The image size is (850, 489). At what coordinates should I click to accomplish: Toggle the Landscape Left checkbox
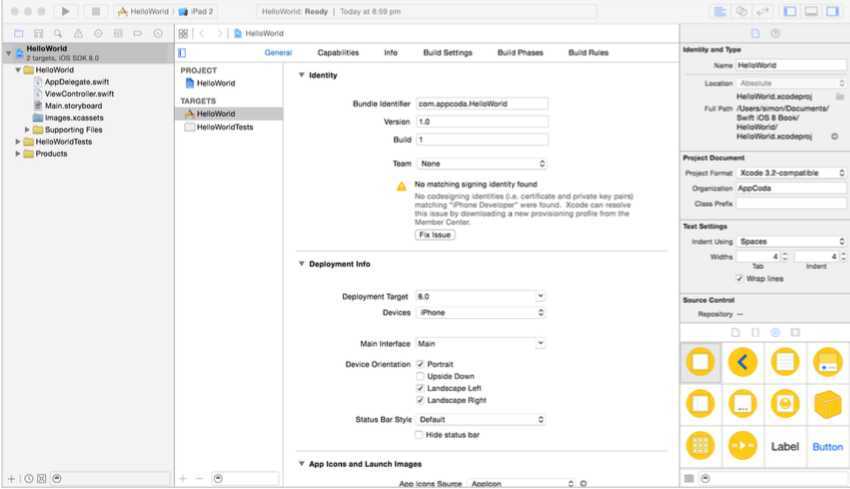point(420,388)
